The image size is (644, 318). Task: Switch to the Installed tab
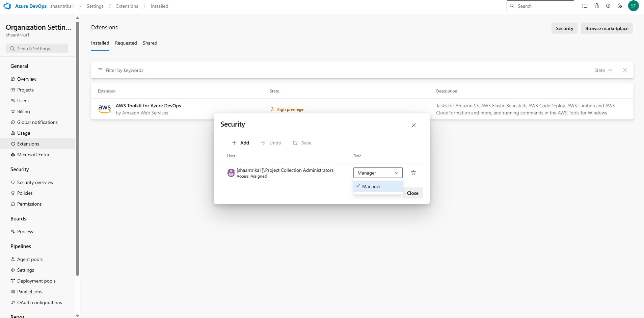100,43
